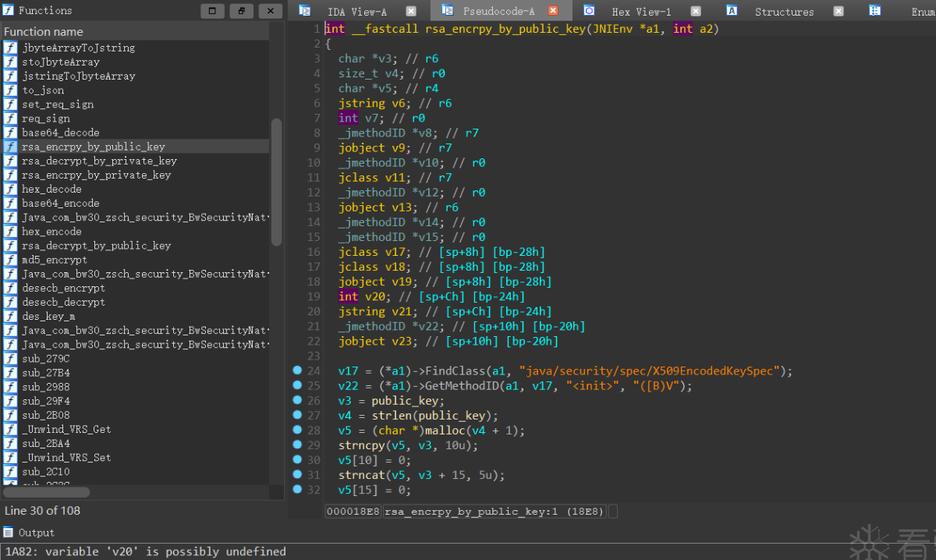Switch to the Structures tab
The image size is (936, 560).
pos(784,11)
